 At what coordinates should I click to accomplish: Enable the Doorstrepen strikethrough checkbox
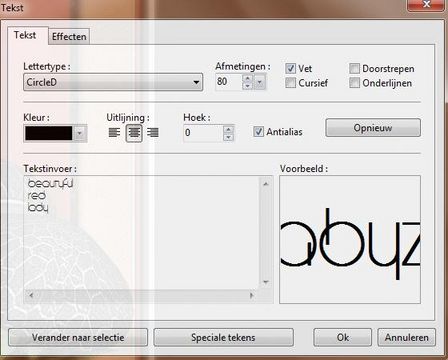coord(354,69)
